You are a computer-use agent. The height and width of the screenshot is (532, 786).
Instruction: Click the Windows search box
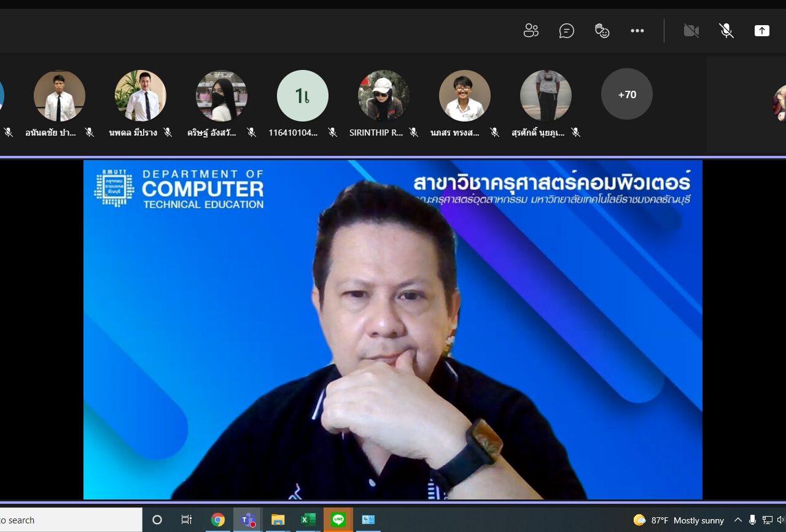[x=71, y=520]
